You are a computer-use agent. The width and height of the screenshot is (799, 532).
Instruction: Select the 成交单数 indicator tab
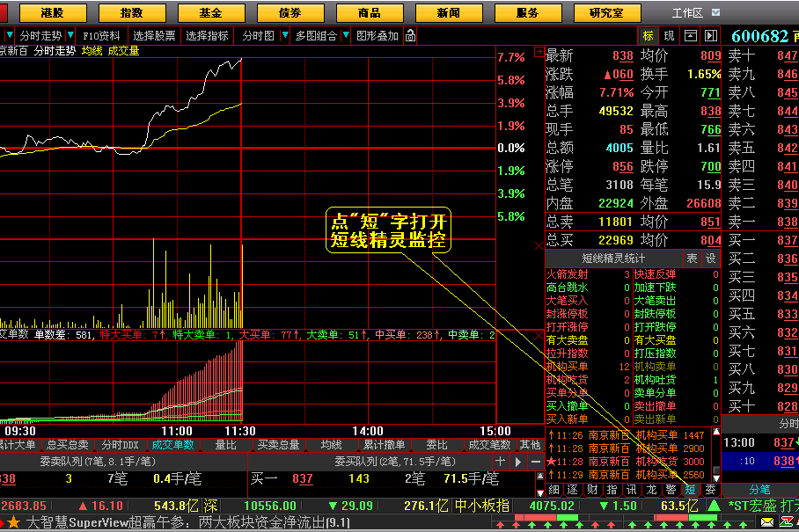tap(173, 444)
